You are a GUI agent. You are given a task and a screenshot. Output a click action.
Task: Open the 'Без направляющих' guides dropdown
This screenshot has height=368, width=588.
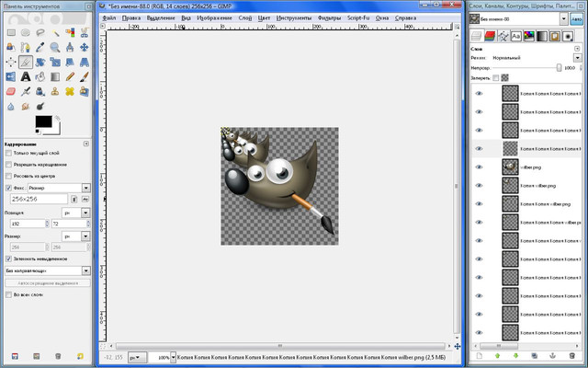click(48, 270)
